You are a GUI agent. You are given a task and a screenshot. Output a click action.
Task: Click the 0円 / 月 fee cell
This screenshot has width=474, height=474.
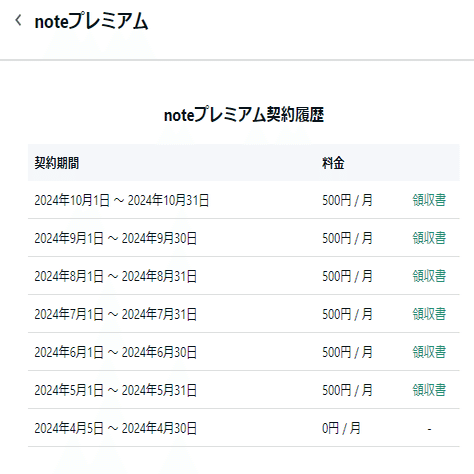[x=341, y=428]
